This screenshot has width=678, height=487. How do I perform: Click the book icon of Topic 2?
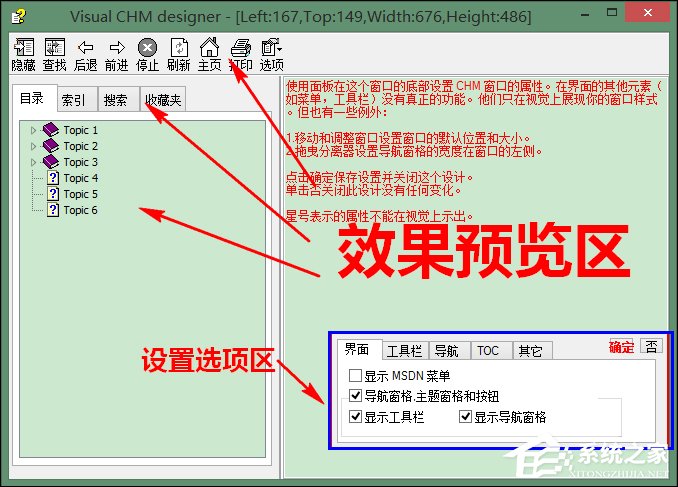click(51, 146)
